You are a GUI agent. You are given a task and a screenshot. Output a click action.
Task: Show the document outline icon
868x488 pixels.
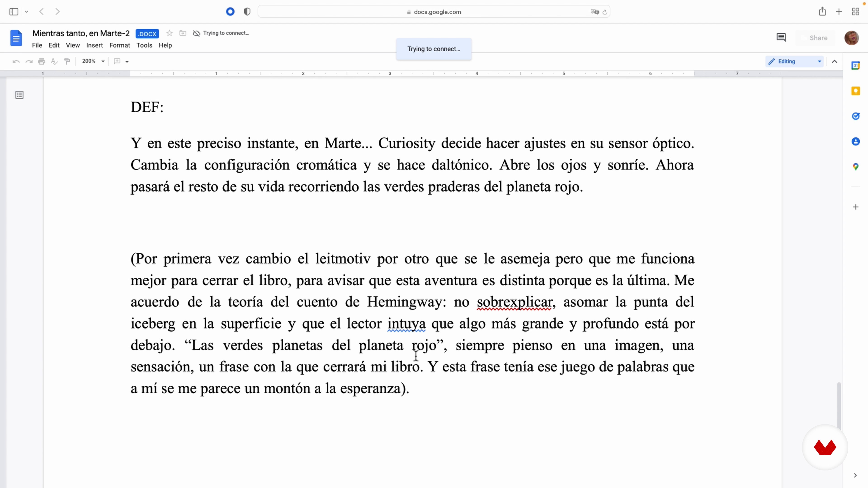[19, 95]
